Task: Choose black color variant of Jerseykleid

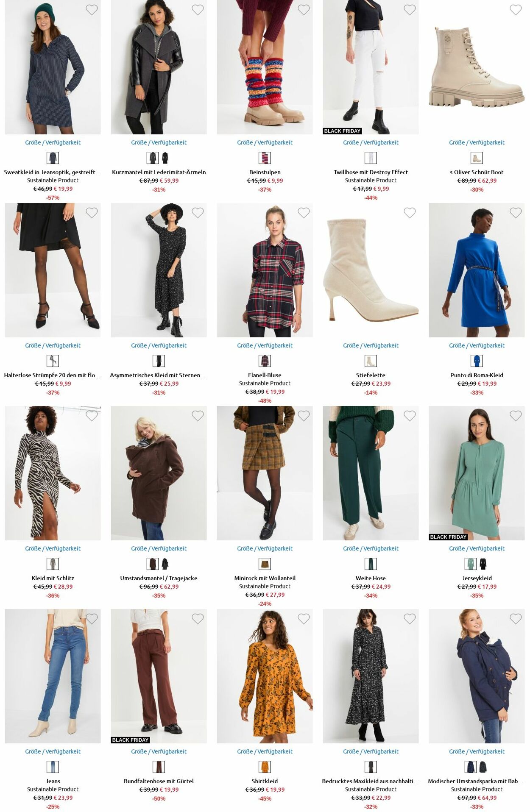Action: click(483, 564)
